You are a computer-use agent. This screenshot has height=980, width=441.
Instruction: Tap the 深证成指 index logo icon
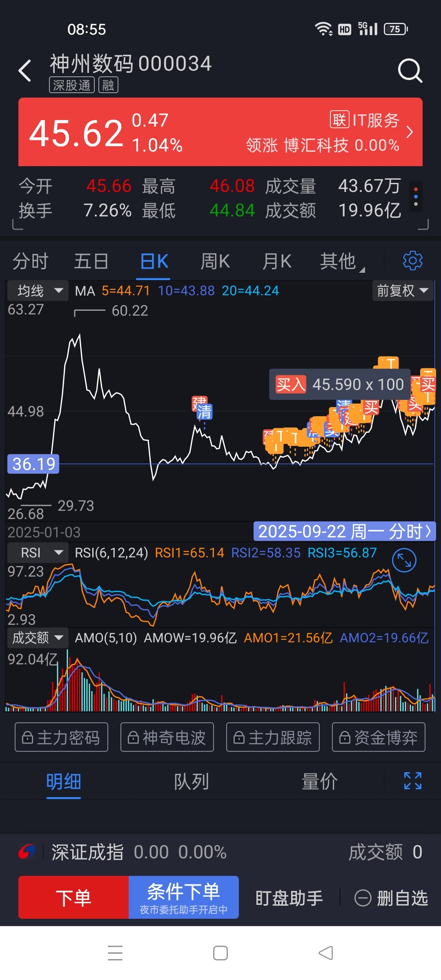27,852
